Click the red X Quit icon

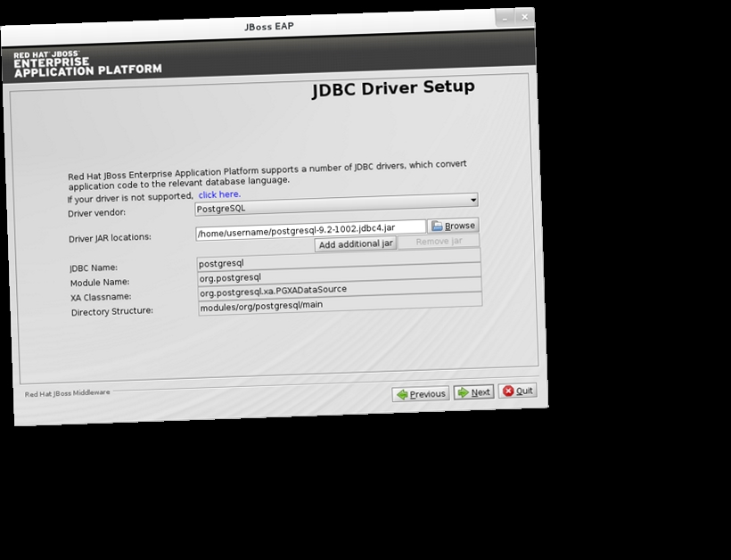click(x=508, y=391)
